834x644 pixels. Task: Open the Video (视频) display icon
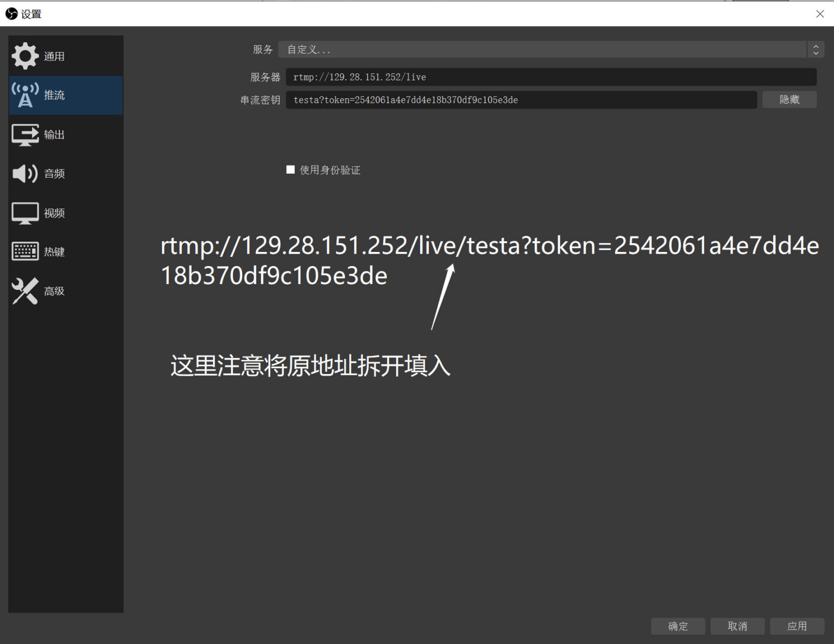pyautogui.click(x=25, y=213)
